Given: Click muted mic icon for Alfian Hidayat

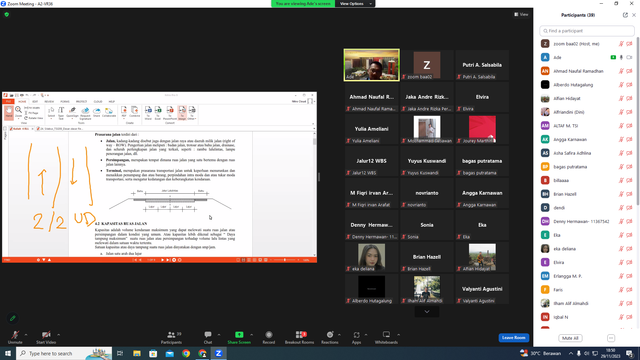Looking at the screenshot, I should click(x=621, y=98).
